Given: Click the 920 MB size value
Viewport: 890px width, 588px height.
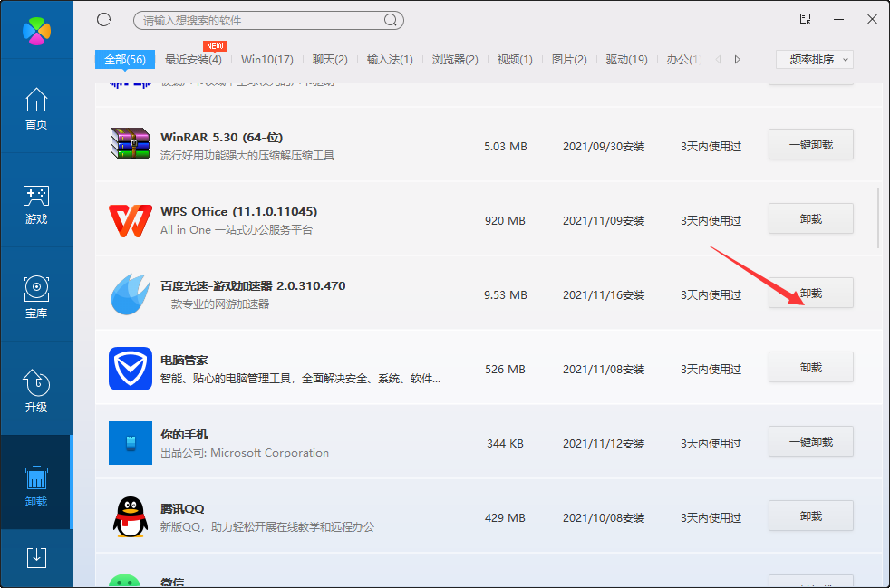Looking at the screenshot, I should (505, 221).
